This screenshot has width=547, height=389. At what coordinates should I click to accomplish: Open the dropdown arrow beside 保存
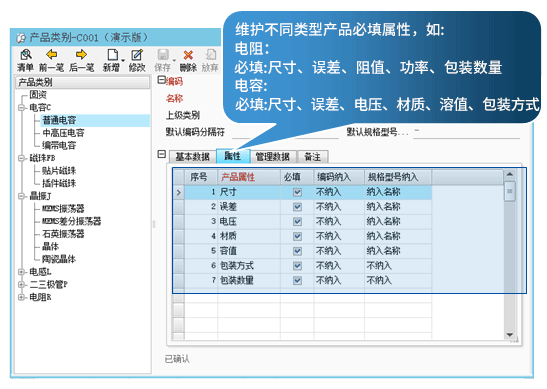174,60
